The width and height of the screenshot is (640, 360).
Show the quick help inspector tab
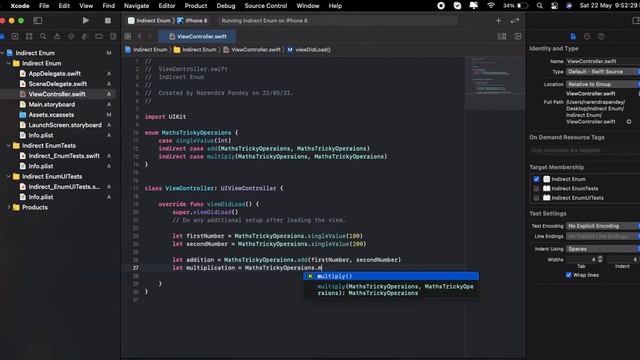click(x=601, y=36)
